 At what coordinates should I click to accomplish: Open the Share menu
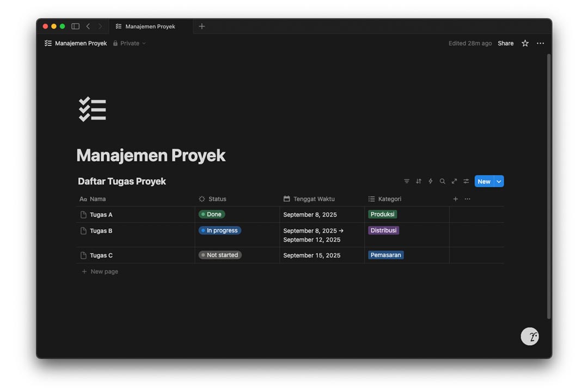(x=505, y=43)
